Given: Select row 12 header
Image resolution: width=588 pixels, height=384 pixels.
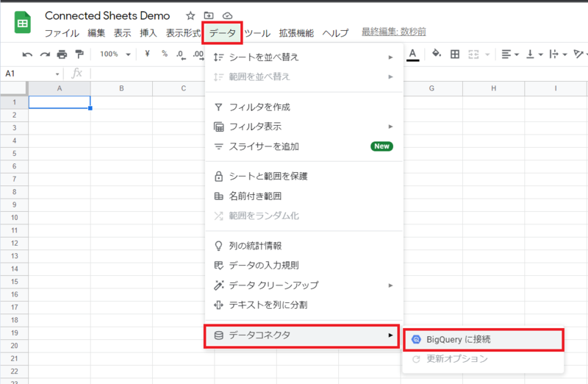Looking at the screenshot, I should coord(14,243).
